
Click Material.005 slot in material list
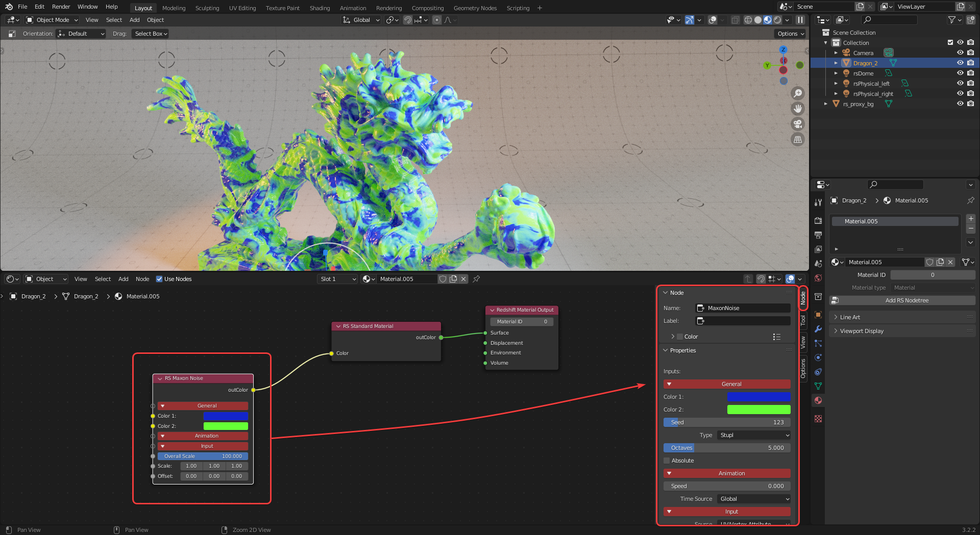pyautogui.click(x=895, y=221)
